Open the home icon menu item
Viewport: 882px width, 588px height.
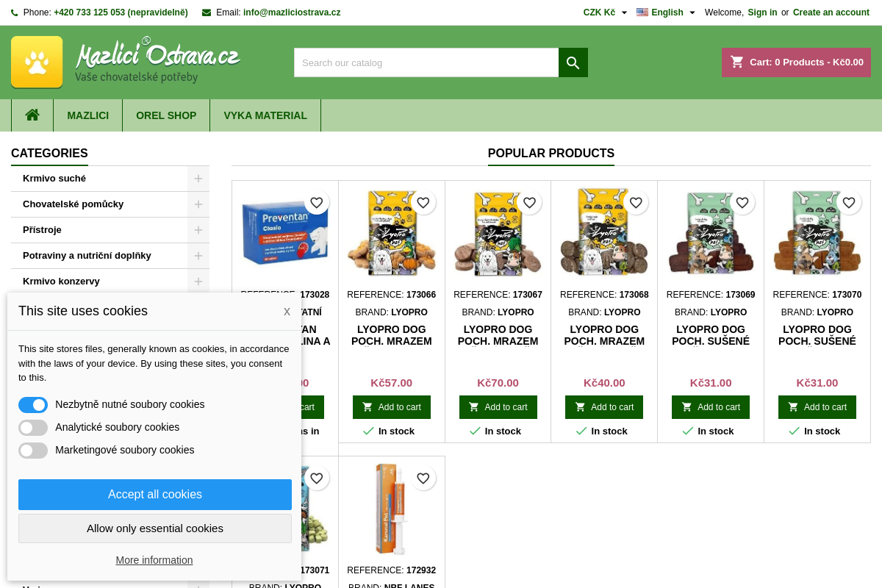point(32,115)
